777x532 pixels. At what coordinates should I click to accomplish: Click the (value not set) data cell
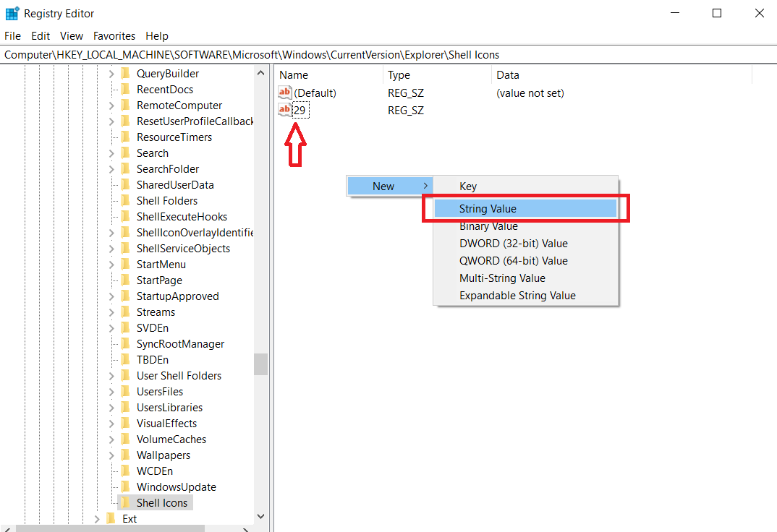point(530,93)
